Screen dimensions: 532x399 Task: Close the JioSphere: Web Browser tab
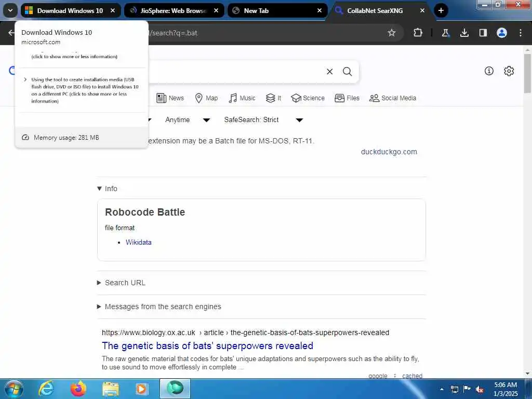(x=216, y=10)
